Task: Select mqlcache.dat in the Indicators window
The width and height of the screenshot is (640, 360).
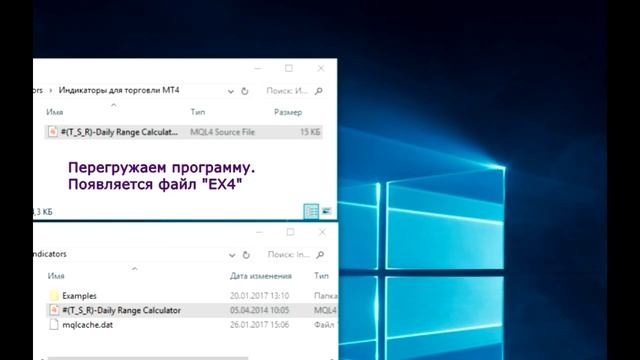Action: [87, 325]
